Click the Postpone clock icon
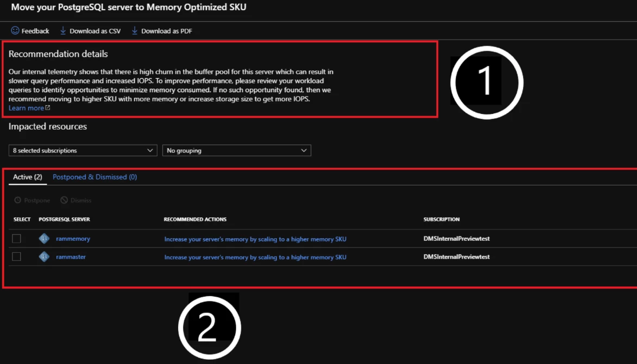The image size is (637, 364). pyautogui.click(x=18, y=200)
